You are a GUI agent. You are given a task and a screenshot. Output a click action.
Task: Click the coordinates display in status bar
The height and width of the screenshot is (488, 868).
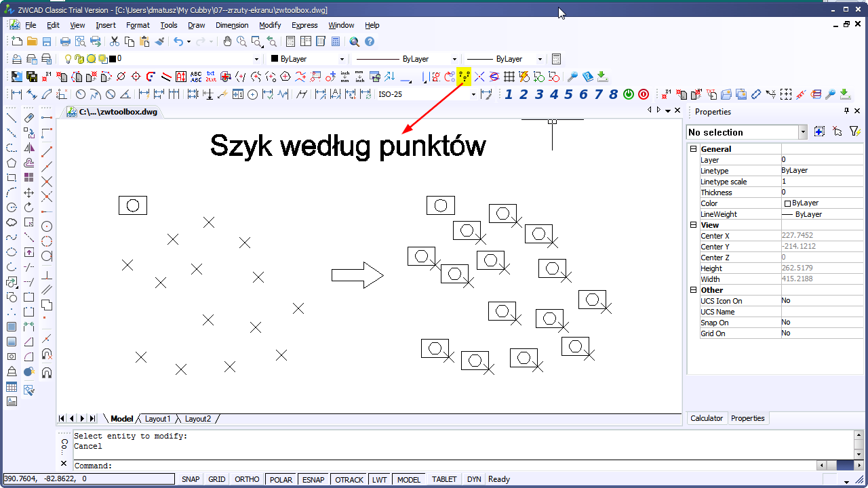point(89,479)
